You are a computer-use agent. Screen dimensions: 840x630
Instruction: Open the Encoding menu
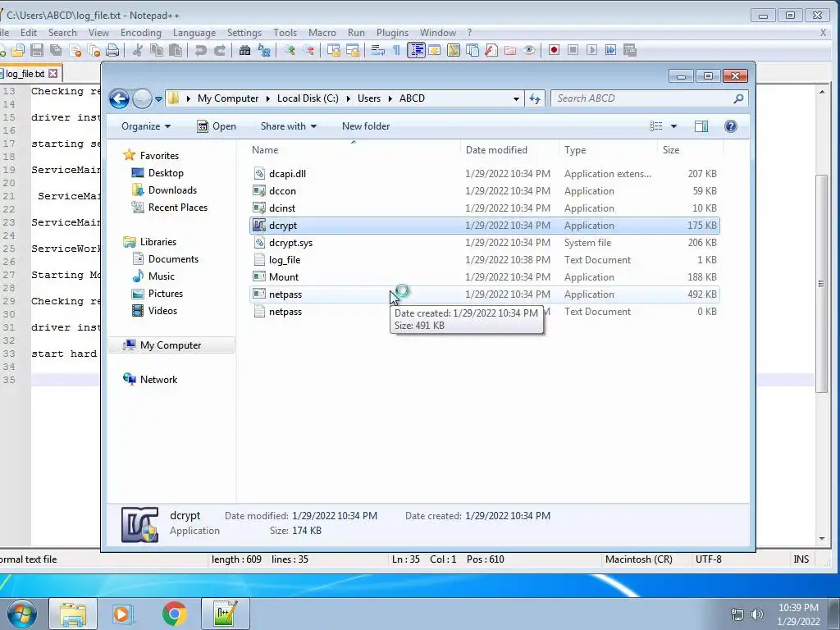coord(141,33)
